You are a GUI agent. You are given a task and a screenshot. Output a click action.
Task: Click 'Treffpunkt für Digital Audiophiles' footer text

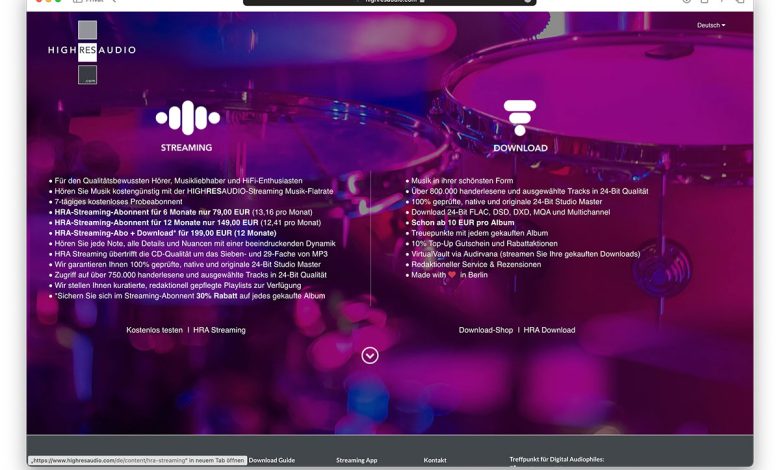(x=557, y=459)
